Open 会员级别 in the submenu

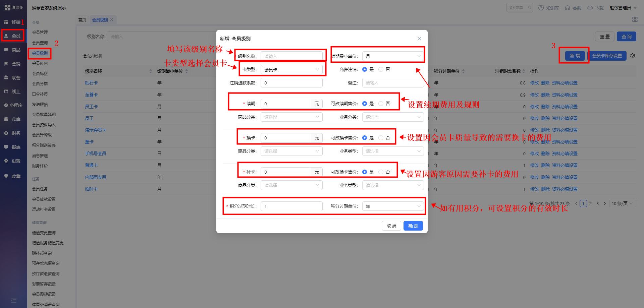[40, 53]
